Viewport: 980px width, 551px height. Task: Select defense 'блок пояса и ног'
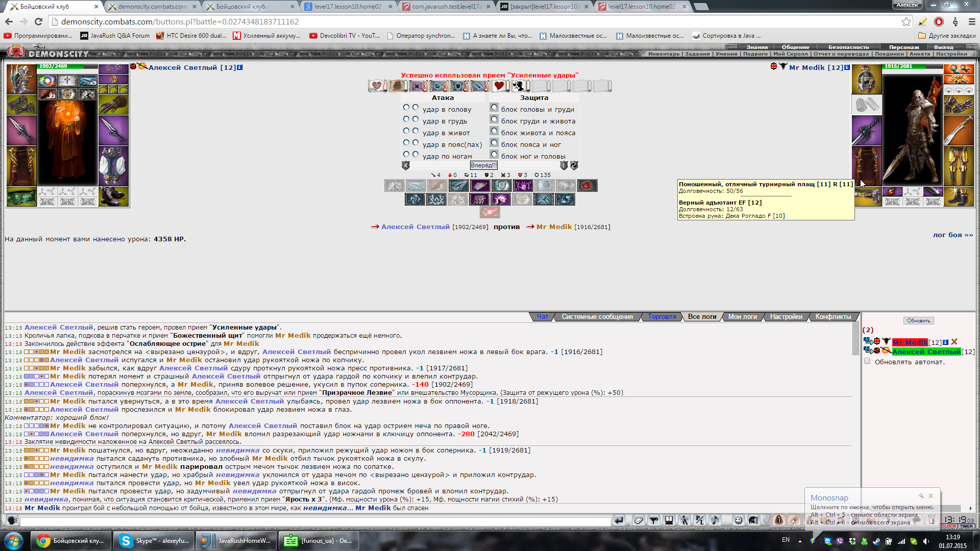pos(494,143)
